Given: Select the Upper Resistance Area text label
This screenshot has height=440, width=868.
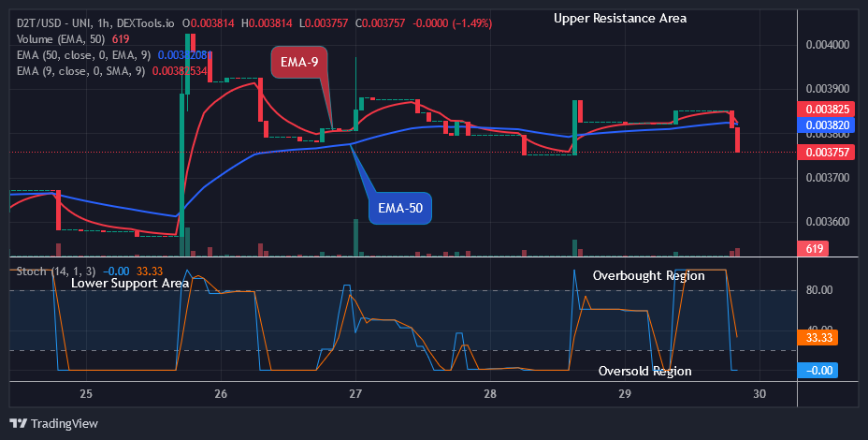Looking at the screenshot, I should (620, 19).
